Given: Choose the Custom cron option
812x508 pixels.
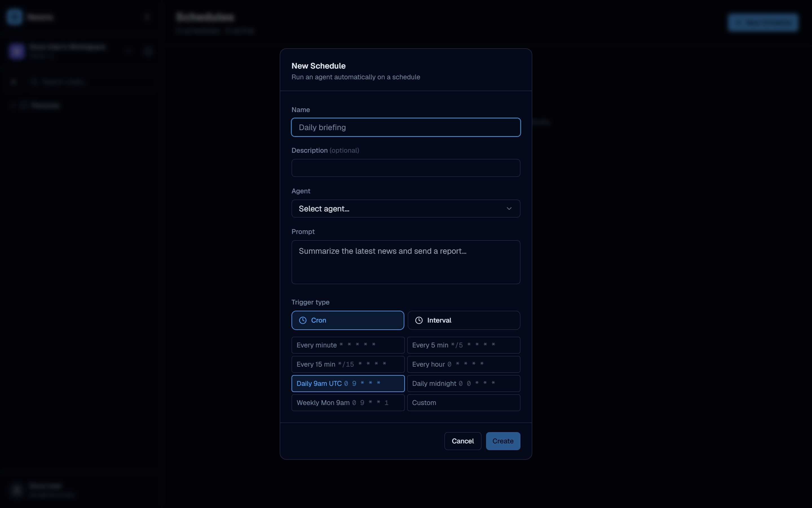Looking at the screenshot, I should point(464,402).
